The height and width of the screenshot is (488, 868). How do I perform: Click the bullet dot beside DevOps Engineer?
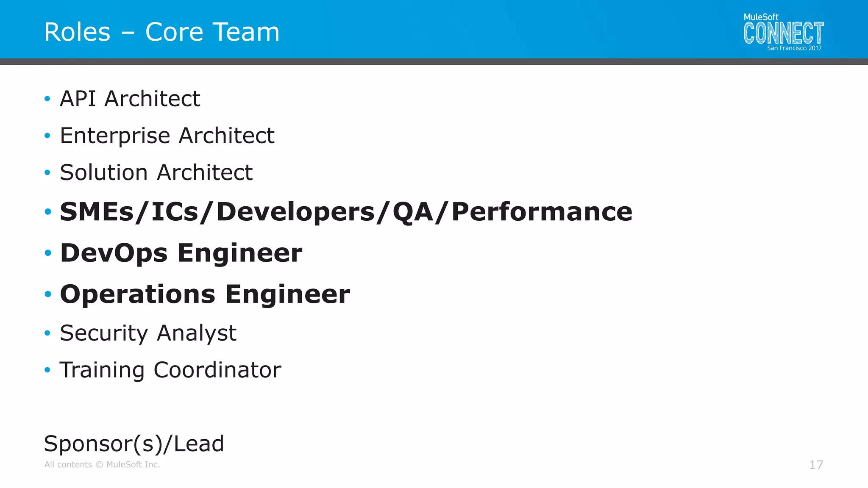(x=48, y=253)
